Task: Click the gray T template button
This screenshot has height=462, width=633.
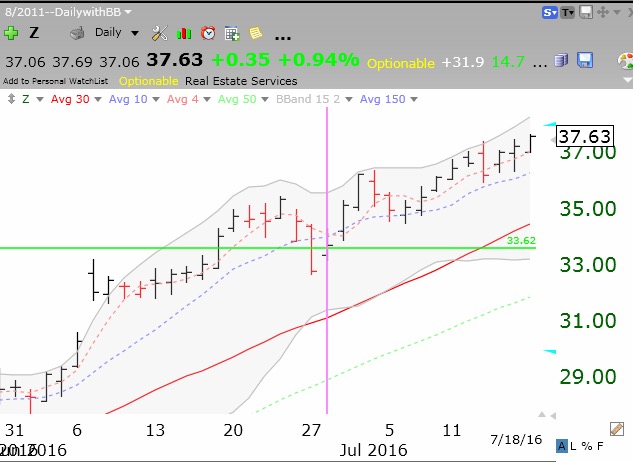Action: (568, 13)
